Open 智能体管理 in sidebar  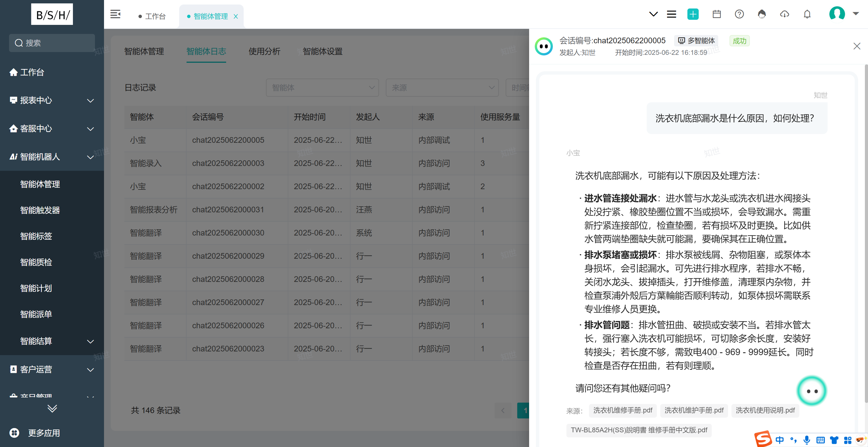click(x=40, y=184)
